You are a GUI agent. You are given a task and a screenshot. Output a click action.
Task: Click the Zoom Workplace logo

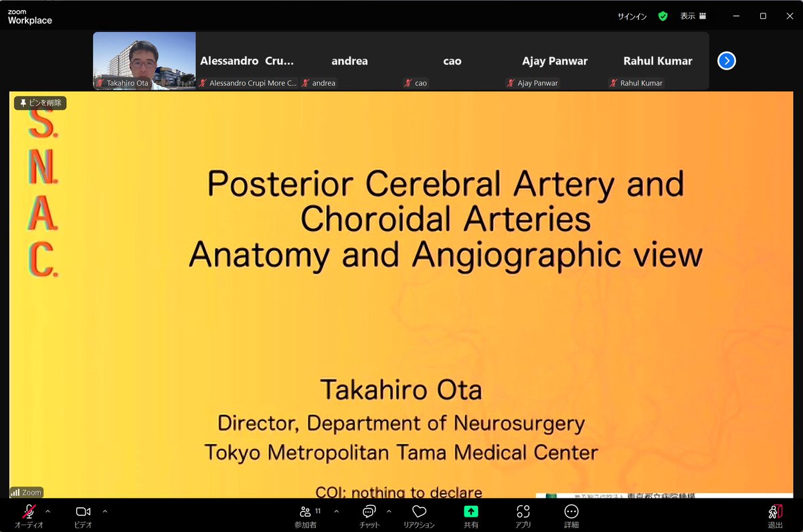[29, 17]
